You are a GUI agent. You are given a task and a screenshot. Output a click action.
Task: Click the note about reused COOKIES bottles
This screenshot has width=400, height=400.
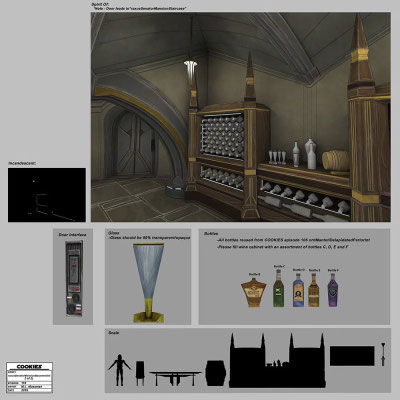point(293,240)
